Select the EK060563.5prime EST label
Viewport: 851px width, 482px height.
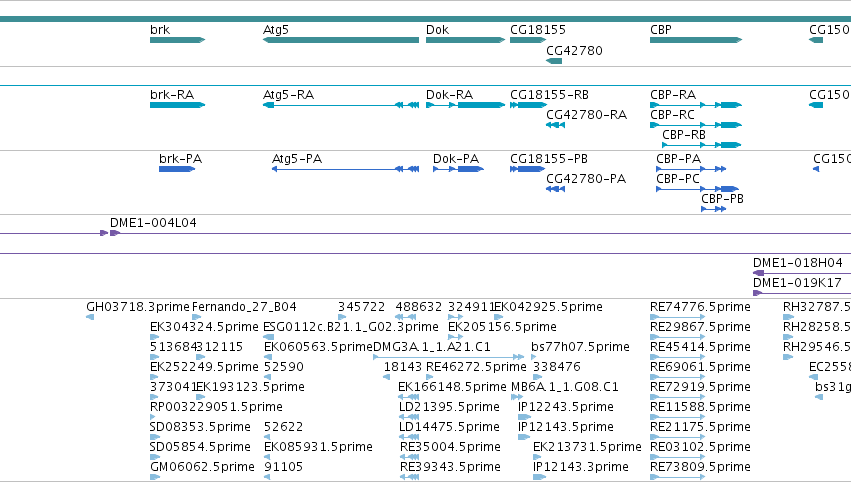[319, 347]
